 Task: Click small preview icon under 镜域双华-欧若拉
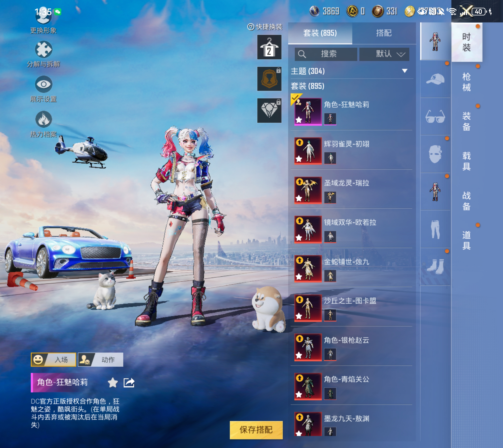(x=330, y=237)
